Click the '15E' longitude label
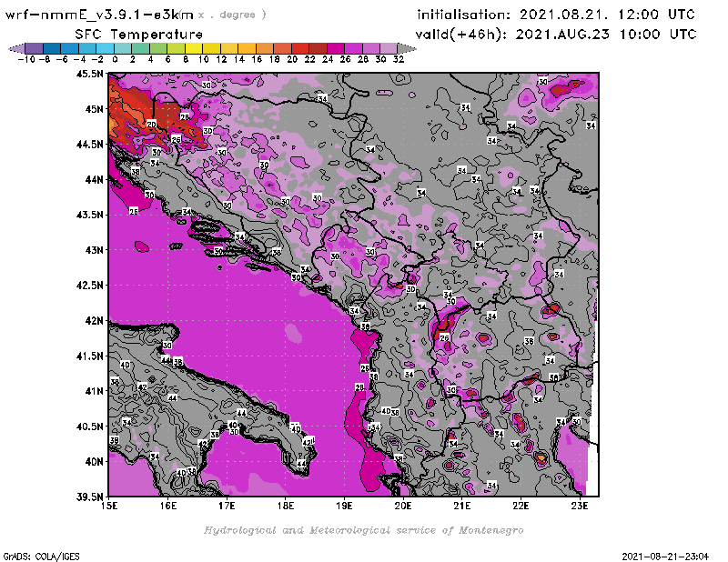This screenshot has height=562, width=728. 109,506
